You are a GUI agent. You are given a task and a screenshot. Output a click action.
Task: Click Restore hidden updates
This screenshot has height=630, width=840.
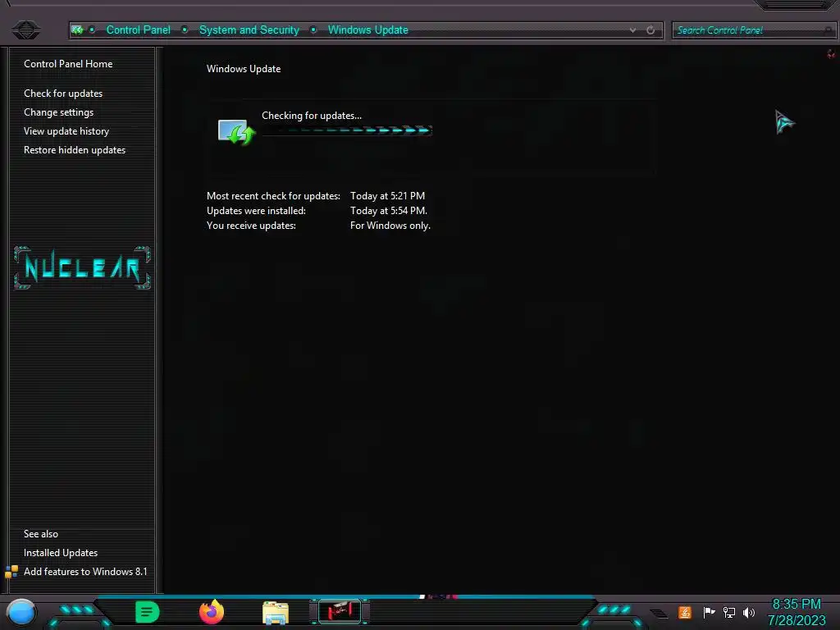pyautogui.click(x=75, y=150)
